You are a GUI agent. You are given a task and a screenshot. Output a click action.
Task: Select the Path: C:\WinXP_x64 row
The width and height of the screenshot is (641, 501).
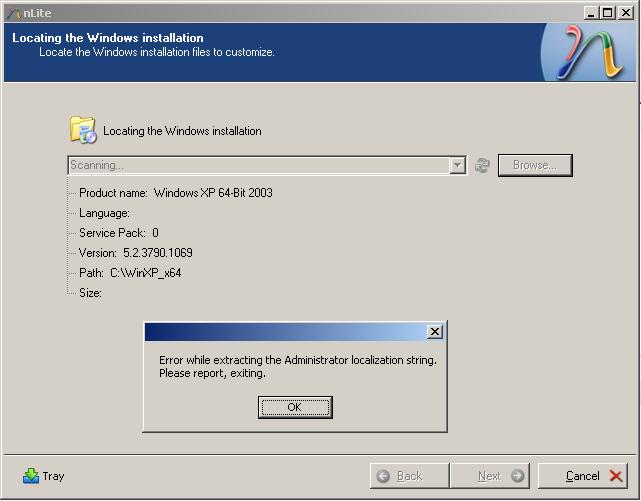tap(130, 273)
